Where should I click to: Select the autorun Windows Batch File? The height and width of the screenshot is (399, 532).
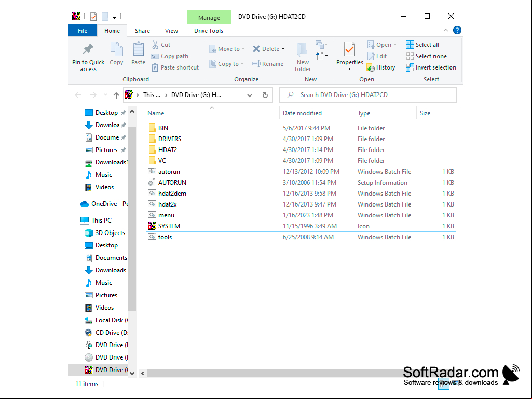click(169, 172)
